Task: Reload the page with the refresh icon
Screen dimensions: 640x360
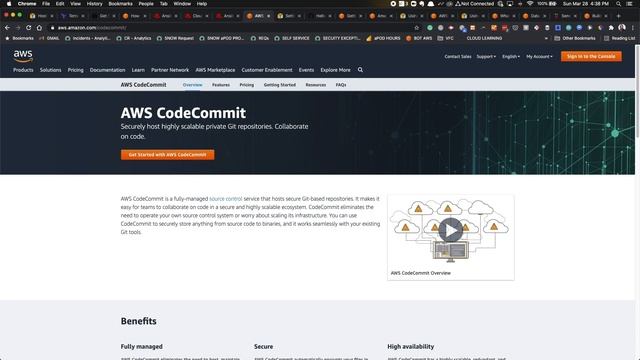Action: (29, 28)
